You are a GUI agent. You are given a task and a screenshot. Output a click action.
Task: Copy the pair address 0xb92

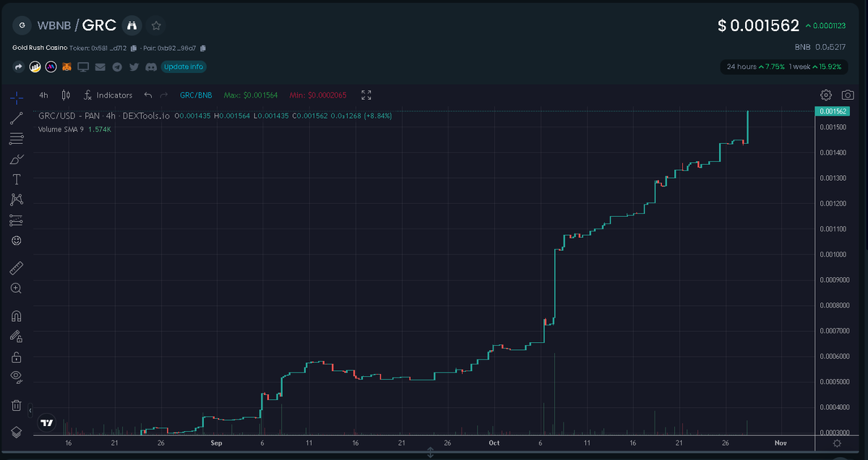tap(203, 48)
